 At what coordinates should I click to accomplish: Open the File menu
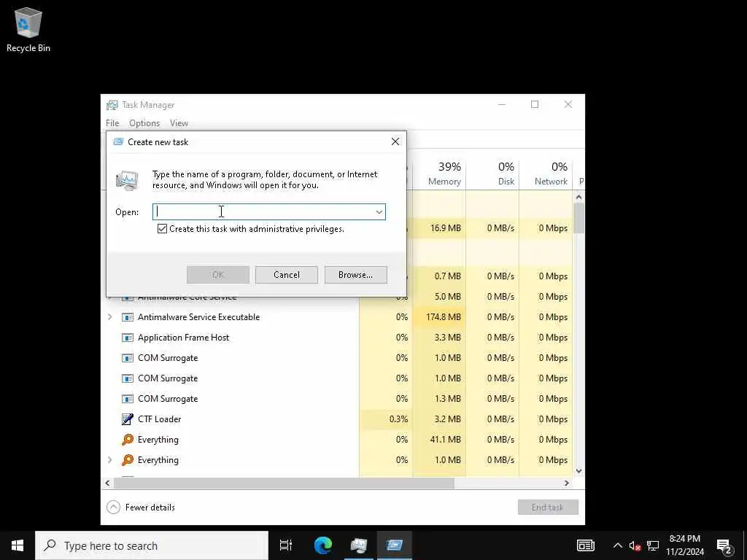[x=112, y=123]
